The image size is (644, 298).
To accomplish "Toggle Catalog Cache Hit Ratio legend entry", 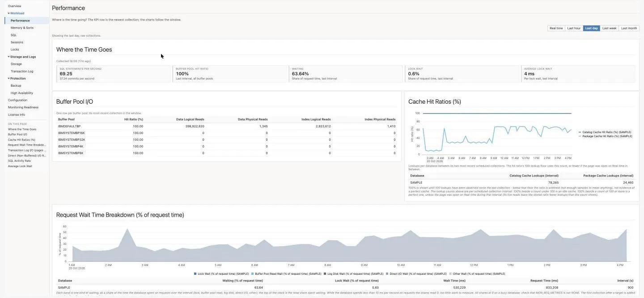I will click(605, 132).
